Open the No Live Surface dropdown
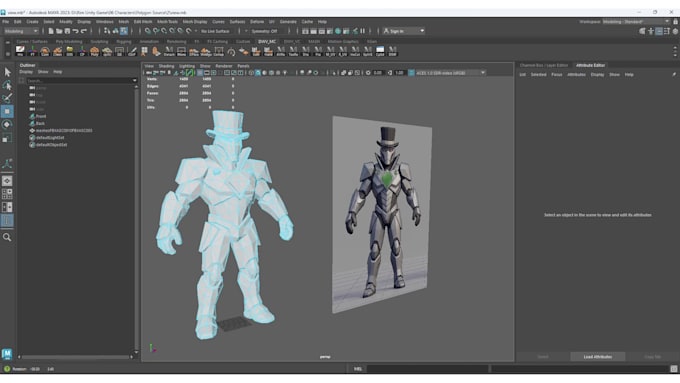Image resolution: width=680 pixels, height=383 pixels. 216,31
